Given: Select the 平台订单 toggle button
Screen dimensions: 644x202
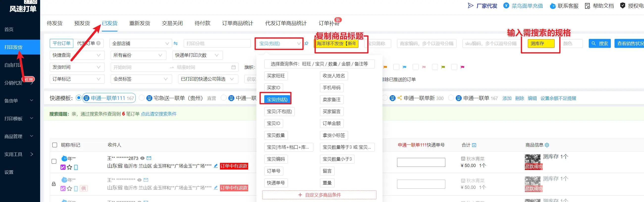Looking at the screenshot, I should point(61,43).
